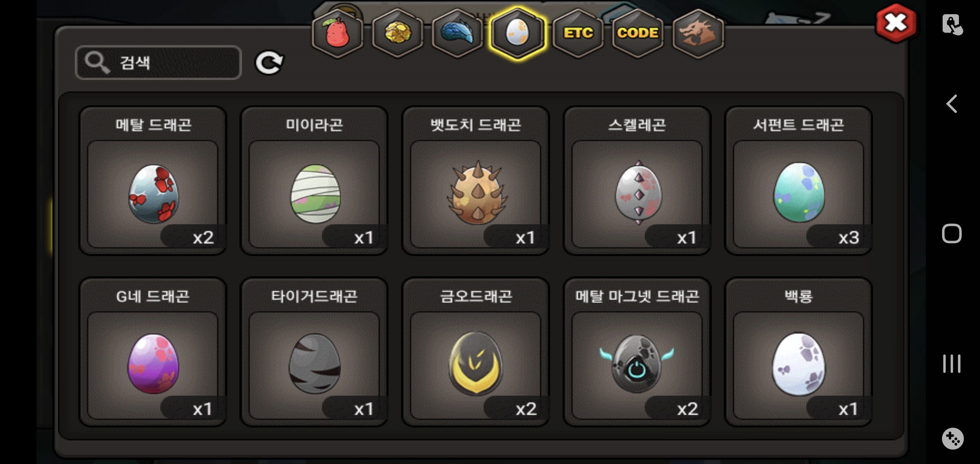Open the ETC category tab
This screenshot has height=464, width=980.
point(578,34)
